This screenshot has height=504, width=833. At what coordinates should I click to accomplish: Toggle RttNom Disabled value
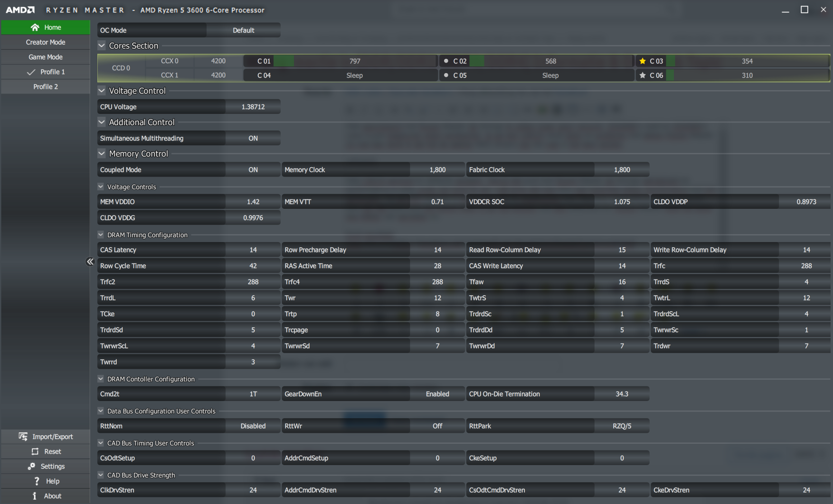click(x=253, y=426)
